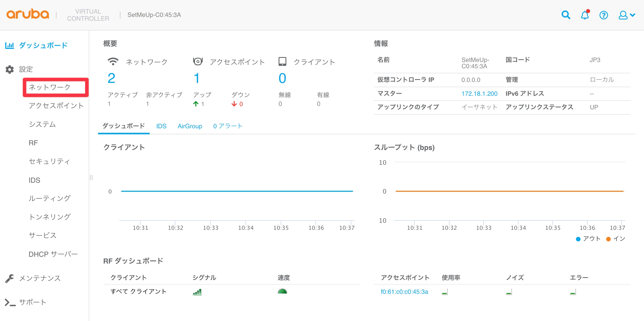Open アクセスポイント settings page

56,106
